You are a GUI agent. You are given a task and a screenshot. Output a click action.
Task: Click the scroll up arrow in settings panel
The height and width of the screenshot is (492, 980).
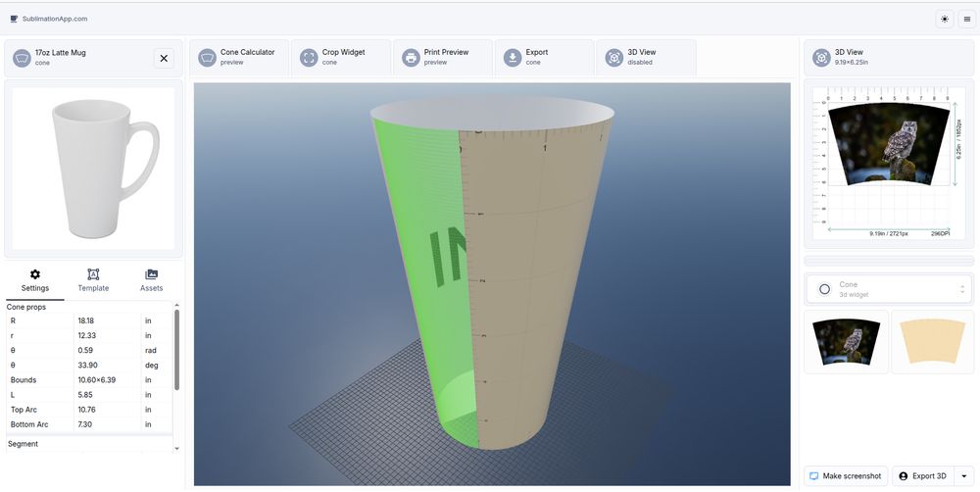(x=176, y=305)
